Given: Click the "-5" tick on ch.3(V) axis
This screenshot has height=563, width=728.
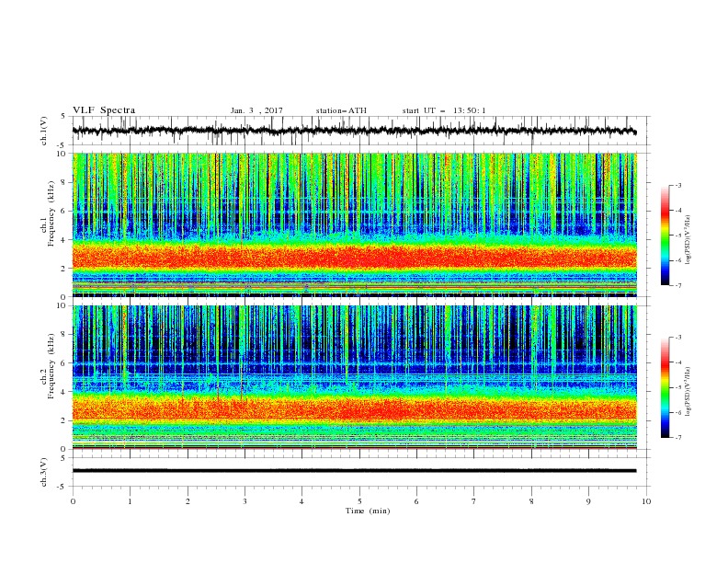Looking at the screenshot, I should pos(63,487).
